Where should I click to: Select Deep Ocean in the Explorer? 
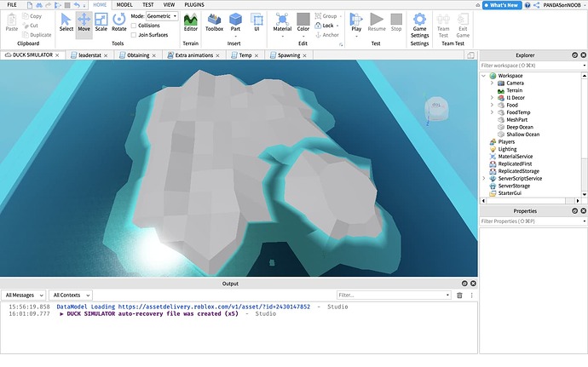click(519, 128)
